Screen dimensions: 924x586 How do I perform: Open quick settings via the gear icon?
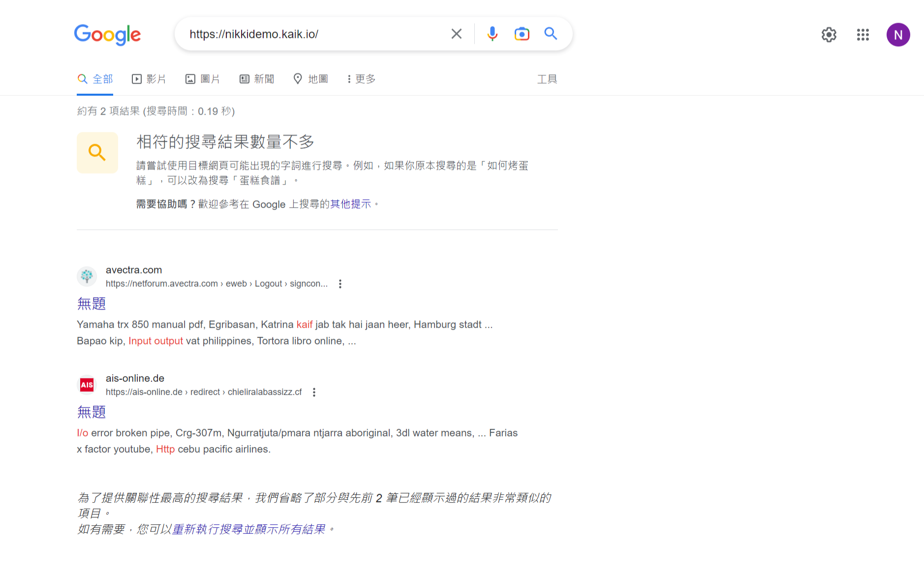[829, 34]
